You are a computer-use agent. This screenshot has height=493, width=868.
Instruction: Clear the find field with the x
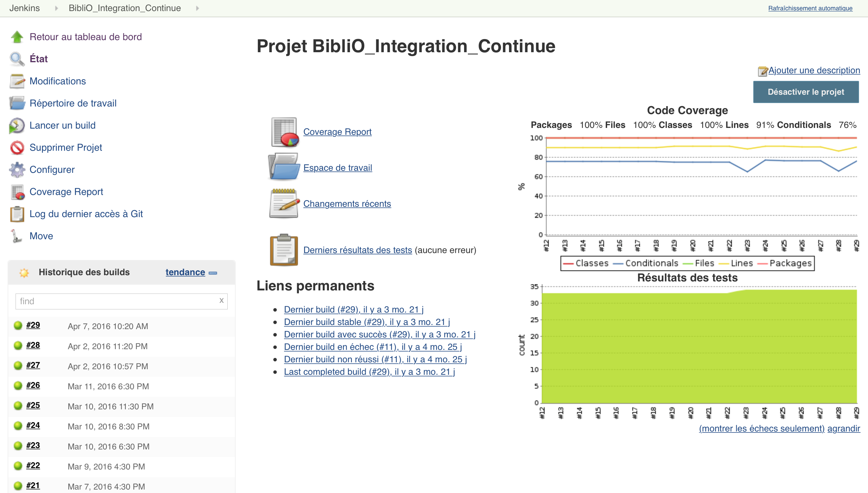[221, 300]
